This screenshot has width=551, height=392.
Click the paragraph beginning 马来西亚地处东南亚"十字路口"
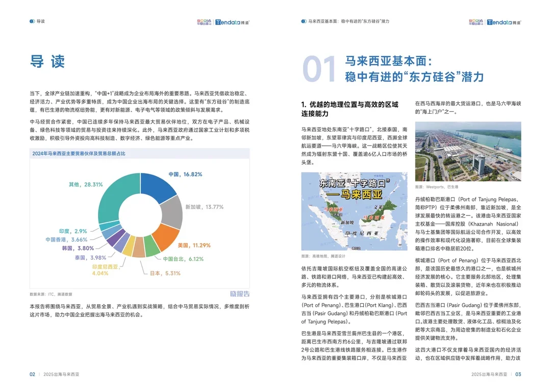354,146
